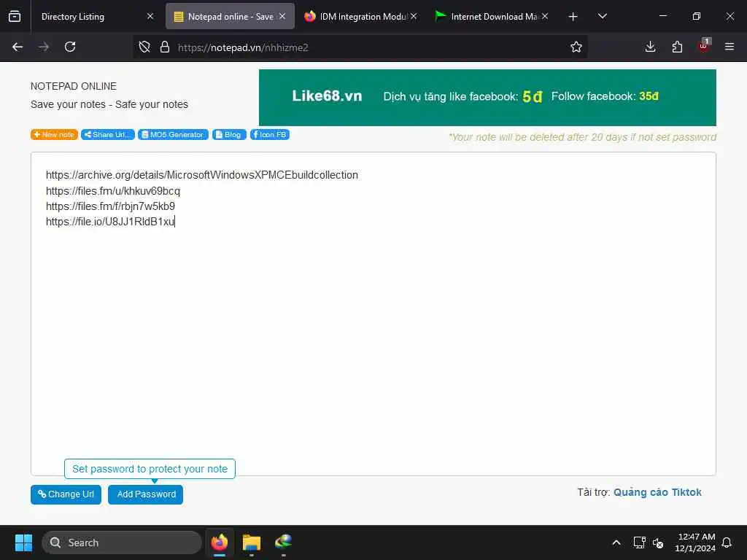This screenshot has height=560, width=747.
Task: Open the Blog link button
Action: (x=229, y=135)
